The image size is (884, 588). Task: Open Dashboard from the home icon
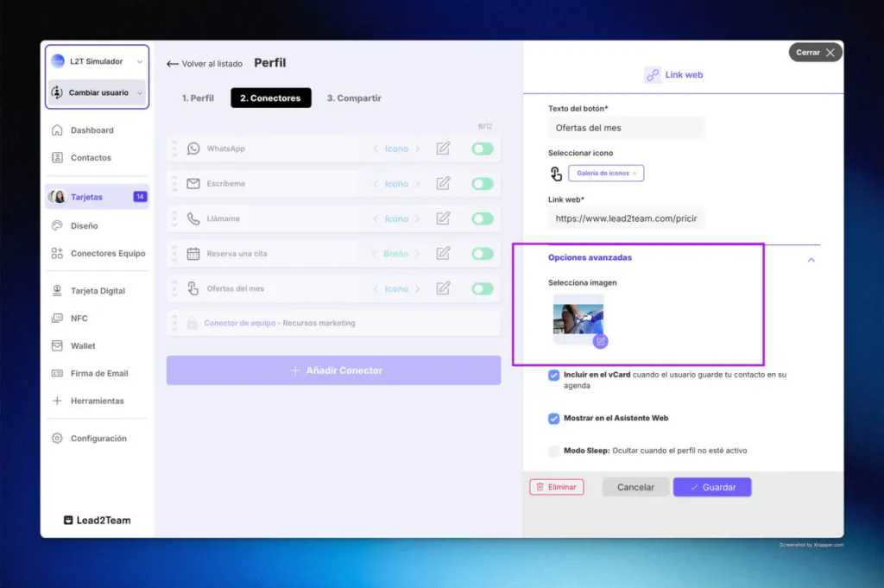57,130
